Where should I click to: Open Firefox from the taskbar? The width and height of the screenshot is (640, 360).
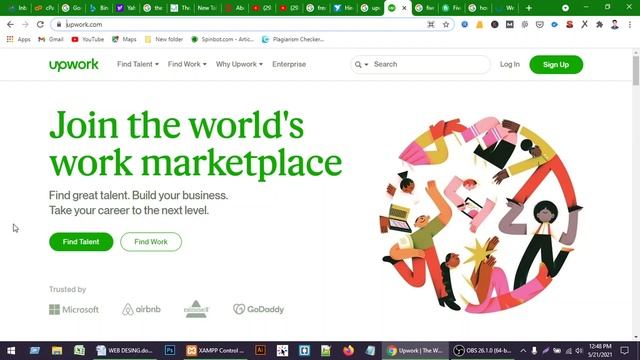coord(348,350)
